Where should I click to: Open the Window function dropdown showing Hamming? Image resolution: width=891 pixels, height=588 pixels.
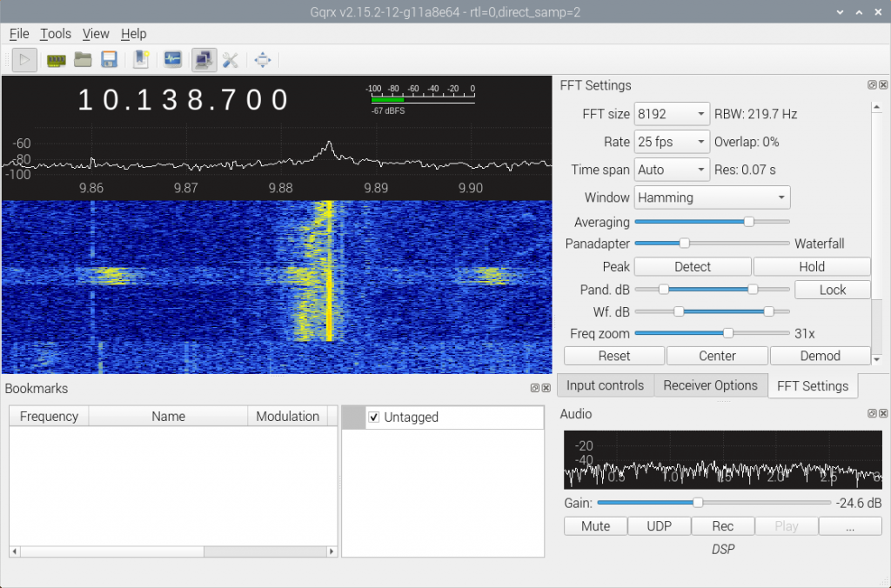(711, 197)
